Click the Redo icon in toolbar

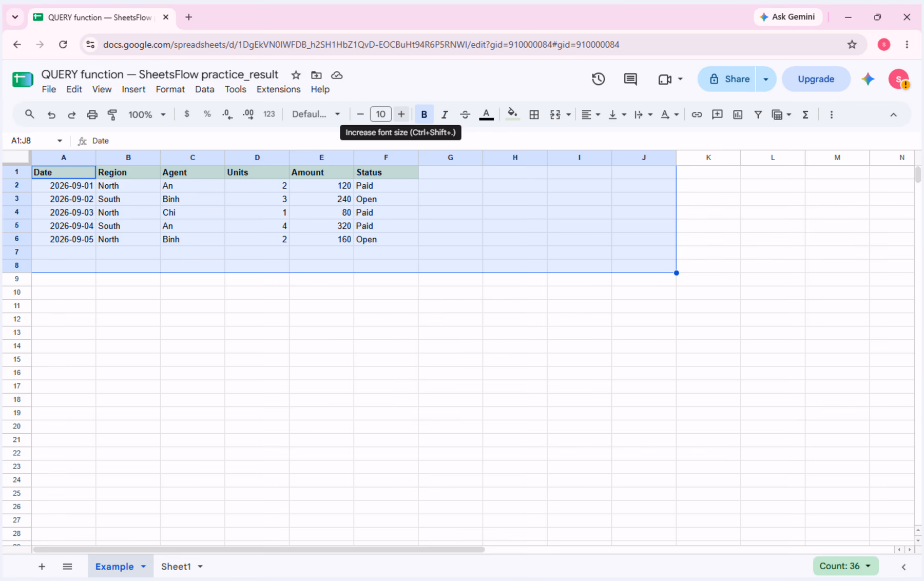coord(72,114)
